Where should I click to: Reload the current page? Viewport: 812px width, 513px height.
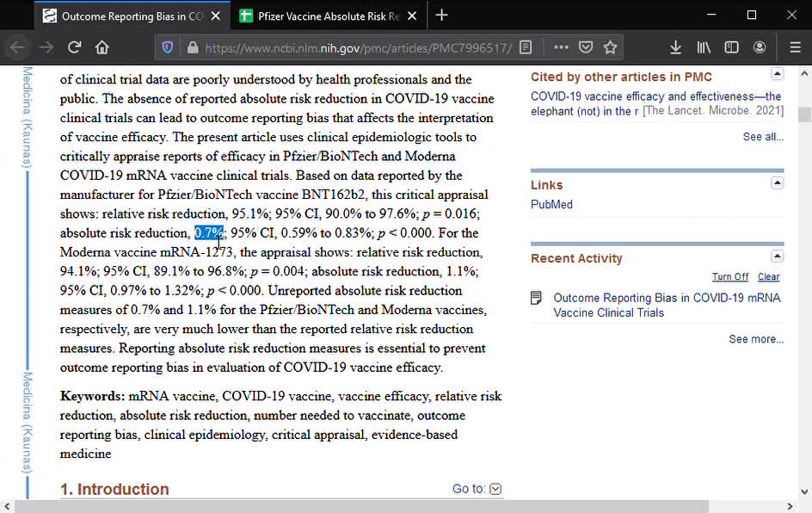(x=74, y=47)
